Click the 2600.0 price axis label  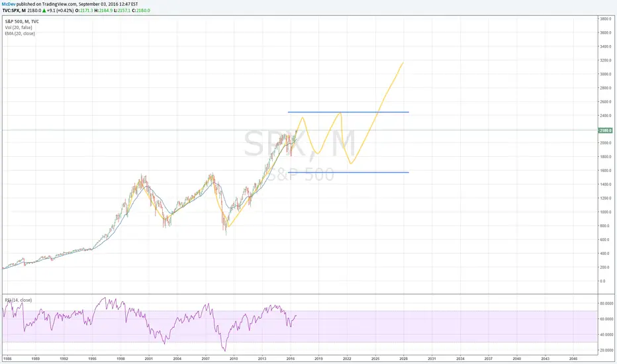coord(605,101)
